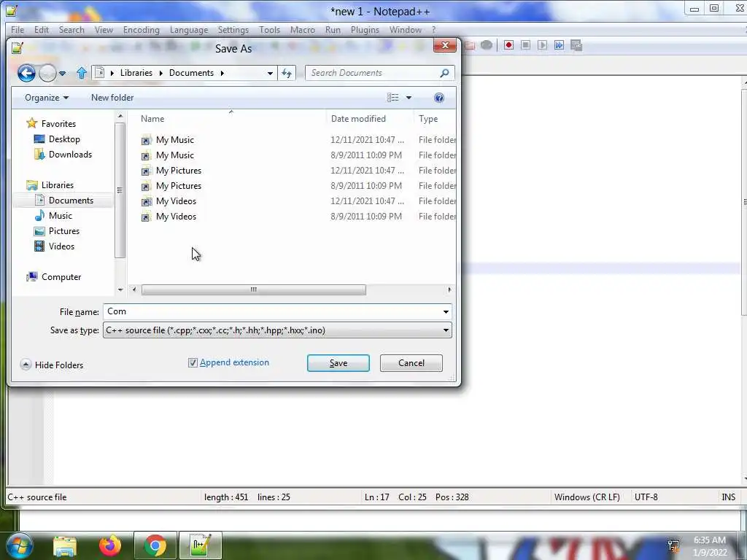747x560 pixels.
Task: Expand the recent locations dropdown arrow
Action: pos(63,74)
